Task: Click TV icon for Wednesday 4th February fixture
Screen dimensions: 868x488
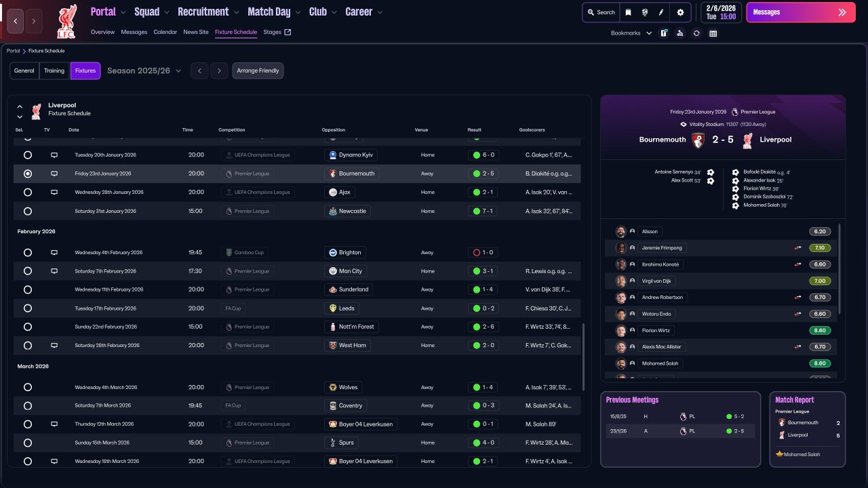Action: pyautogui.click(x=54, y=253)
